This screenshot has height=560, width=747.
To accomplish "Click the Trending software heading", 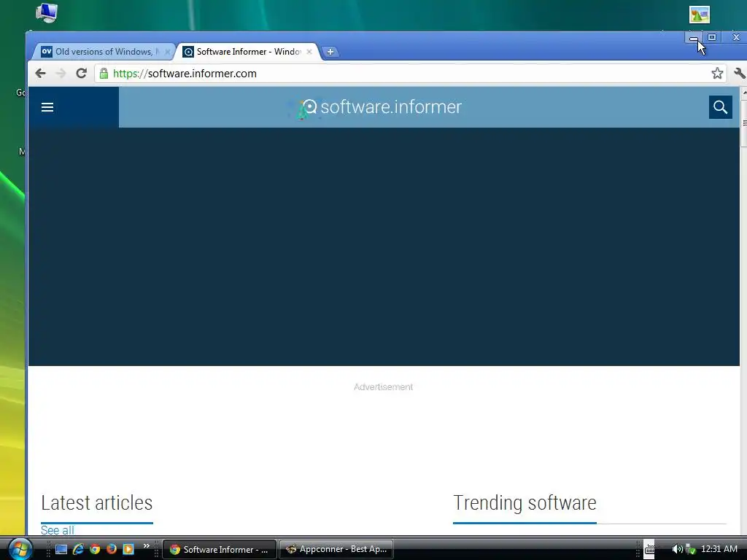I will point(525,503).
